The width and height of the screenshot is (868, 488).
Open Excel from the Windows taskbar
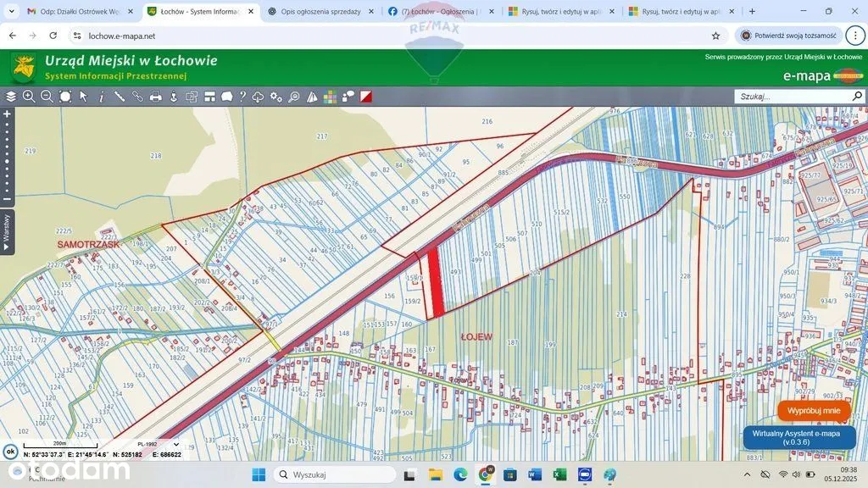(x=559, y=474)
